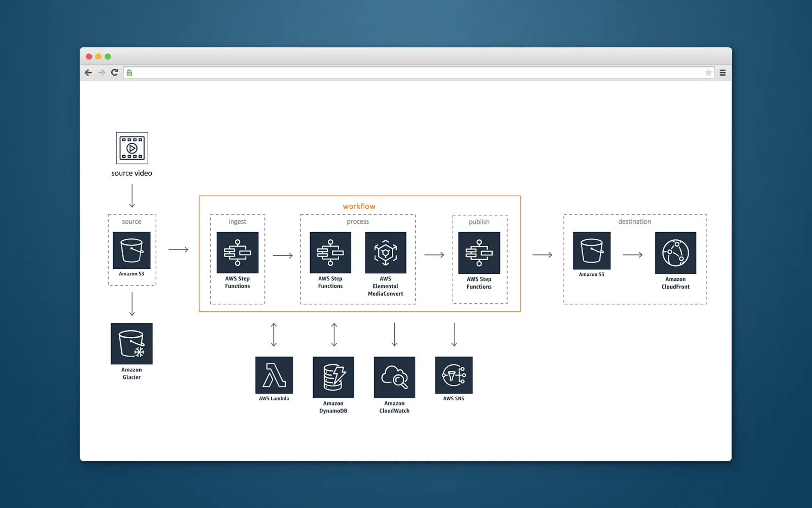812x508 pixels.
Task: Bookmark the page with the star icon
Action: point(708,73)
